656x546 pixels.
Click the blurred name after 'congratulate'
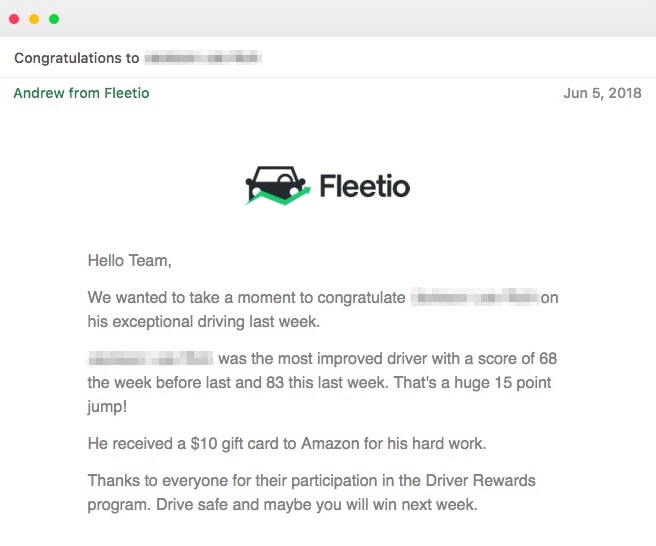pos(475,298)
